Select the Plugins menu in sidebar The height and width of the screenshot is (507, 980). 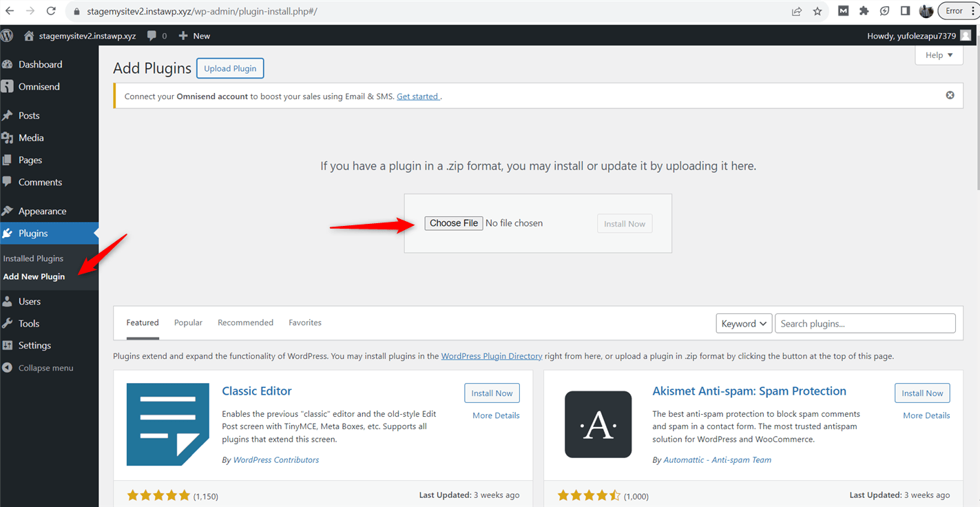coord(49,234)
